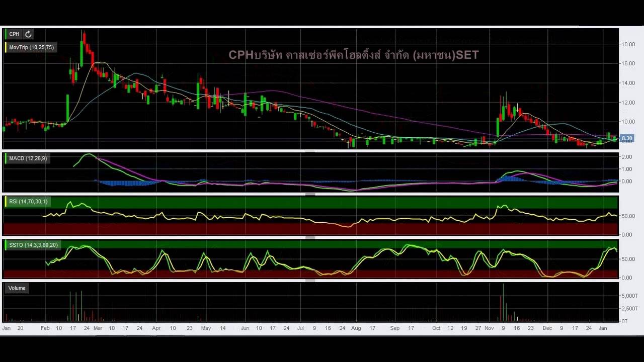Click the 27 date label before Nov

478,328
